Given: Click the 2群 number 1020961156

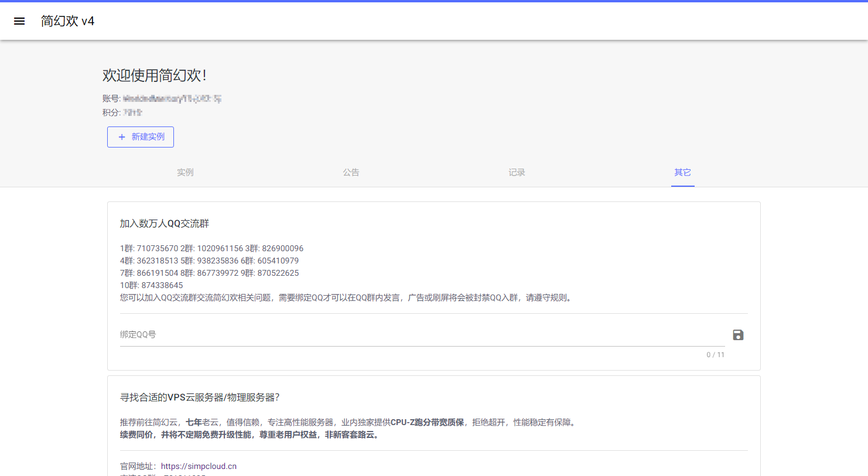Looking at the screenshot, I should tap(220, 248).
